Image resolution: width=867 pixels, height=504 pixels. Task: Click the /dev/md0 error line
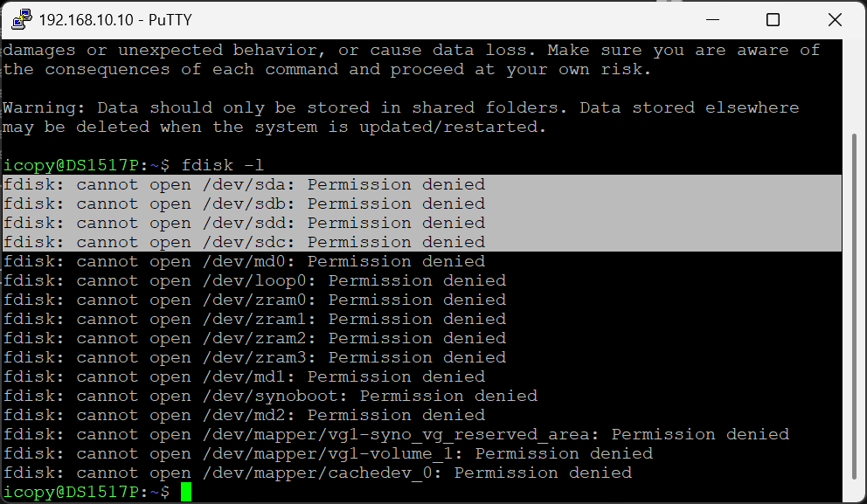pyautogui.click(x=244, y=261)
